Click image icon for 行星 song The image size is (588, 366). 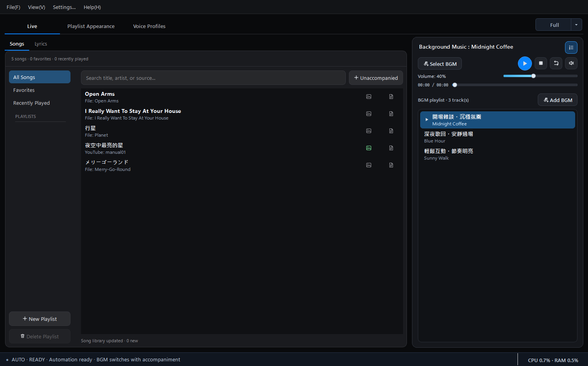pyautogui.click(x=369, y=131)
